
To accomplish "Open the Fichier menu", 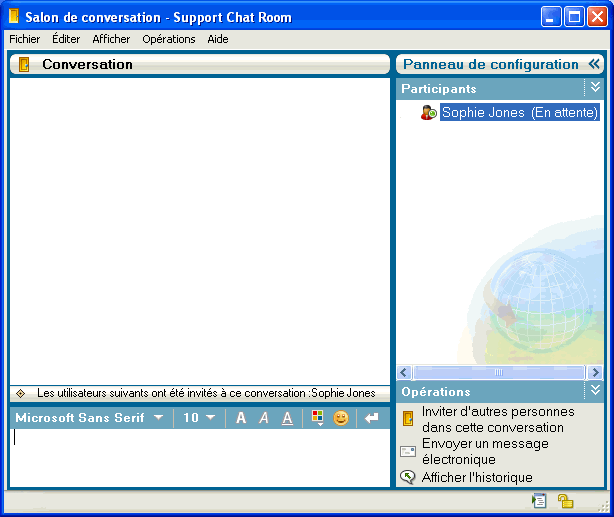I will pyautogui.click(x=25, y=39).
